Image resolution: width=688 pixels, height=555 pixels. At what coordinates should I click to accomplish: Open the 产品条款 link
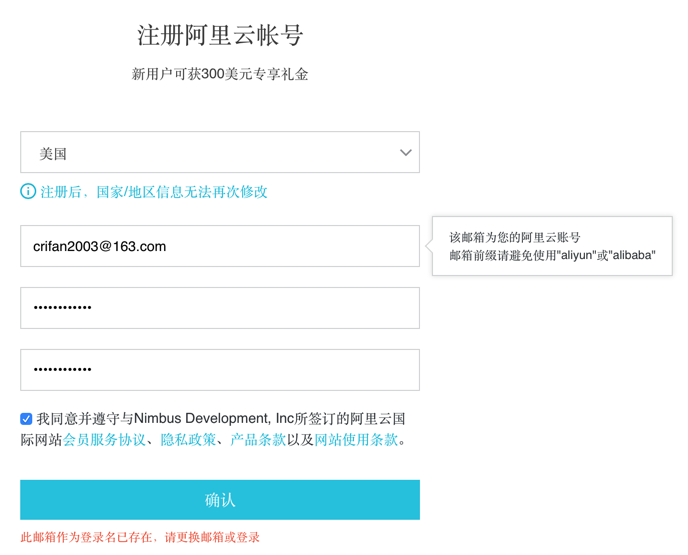pyautogui.click(x=258, y=439)
